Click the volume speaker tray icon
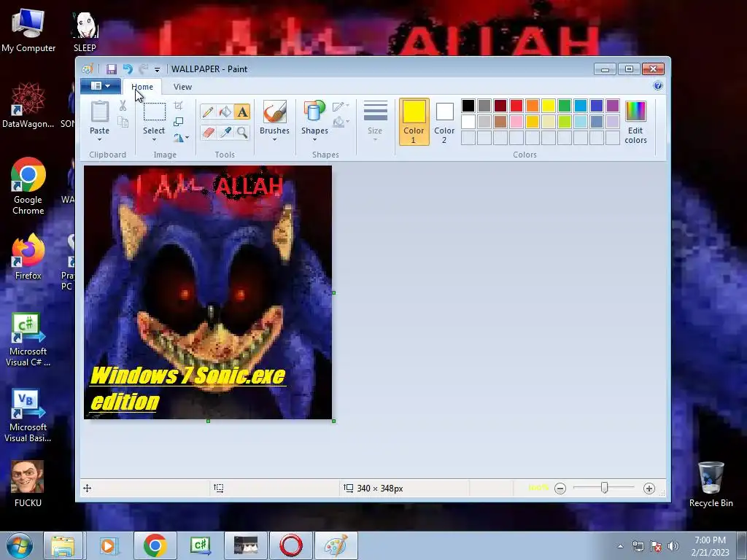The width and height of the screenshot is (747, 560). point(673,546)
